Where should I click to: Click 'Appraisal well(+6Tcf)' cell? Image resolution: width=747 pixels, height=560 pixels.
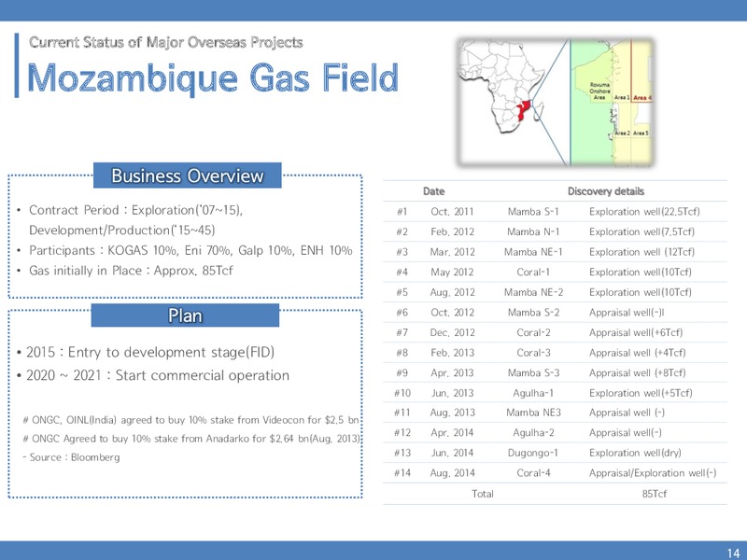point(636,332)
